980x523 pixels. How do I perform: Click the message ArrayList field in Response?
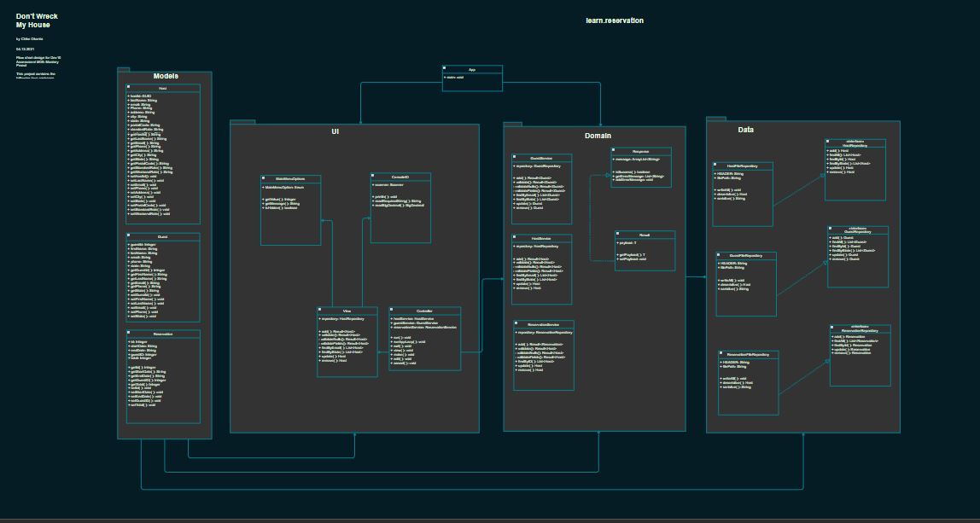(x=636, y=160)
